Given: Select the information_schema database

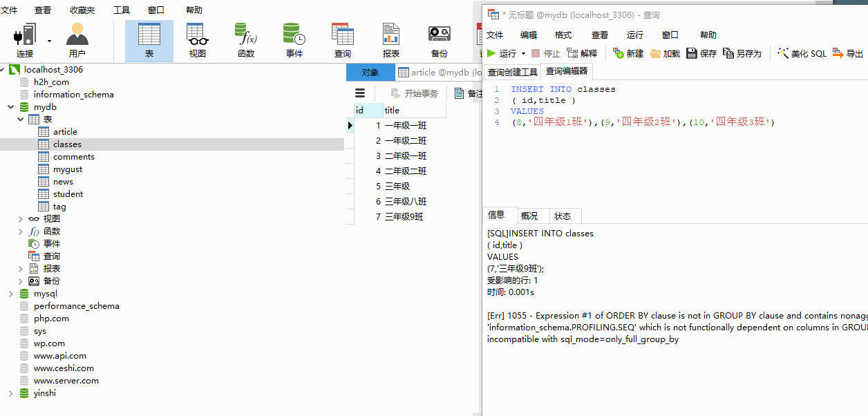Looking at the screenshot, I should point(73,95).
